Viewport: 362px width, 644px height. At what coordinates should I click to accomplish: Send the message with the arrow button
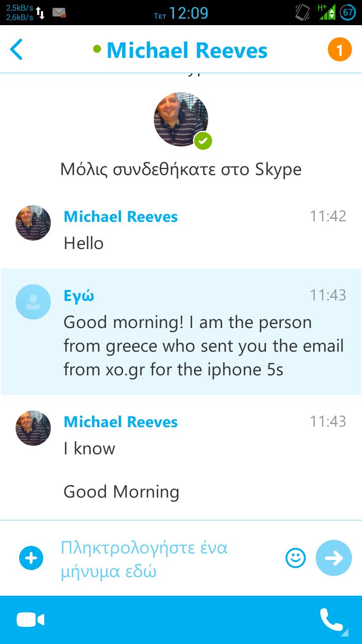pyautogui.click(x=333, y=558)
